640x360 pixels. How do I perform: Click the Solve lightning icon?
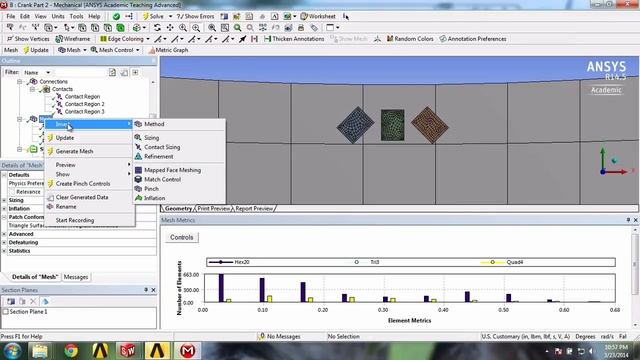[x=146, y=16]
